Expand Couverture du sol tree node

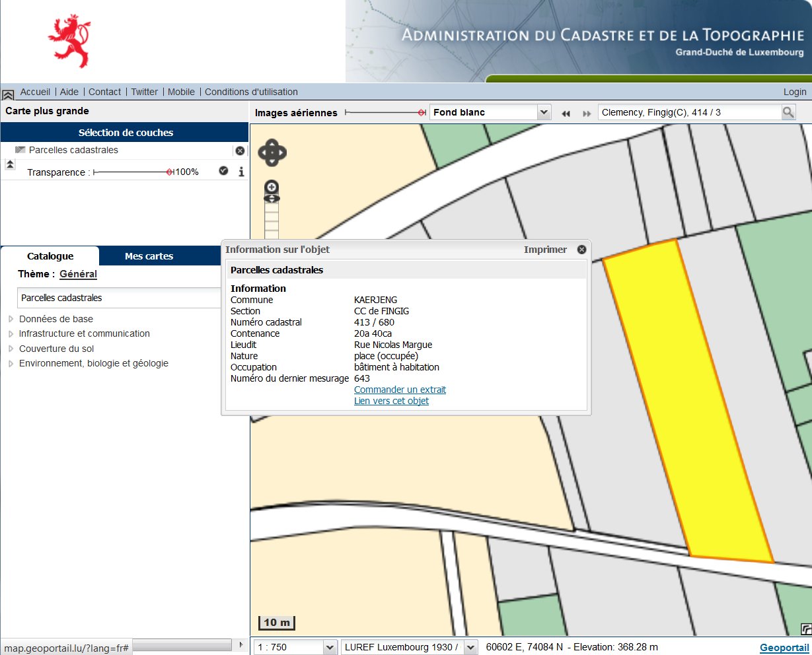pos(11,349)
